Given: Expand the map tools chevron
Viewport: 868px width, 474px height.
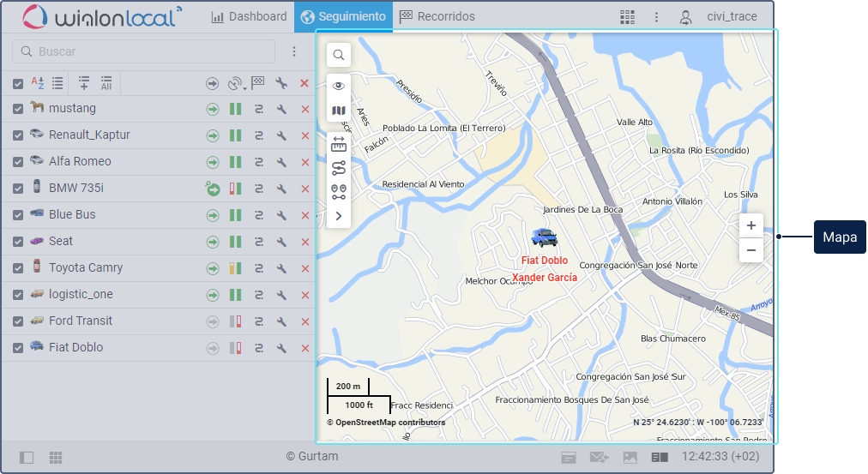Looking at the screenshot, I should [339, 216].
